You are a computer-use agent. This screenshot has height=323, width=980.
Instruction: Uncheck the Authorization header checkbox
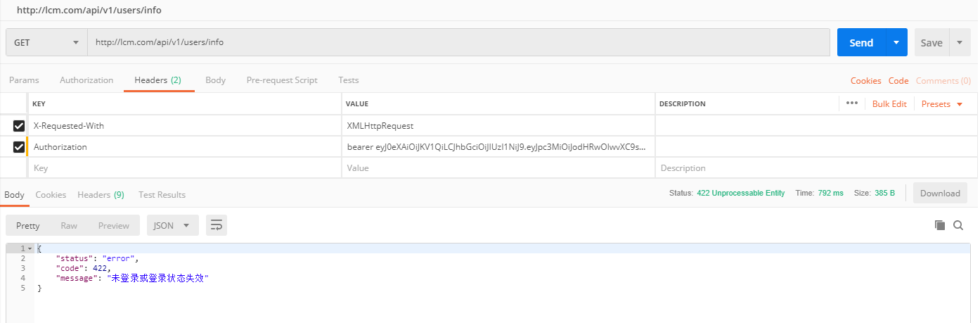19,147
